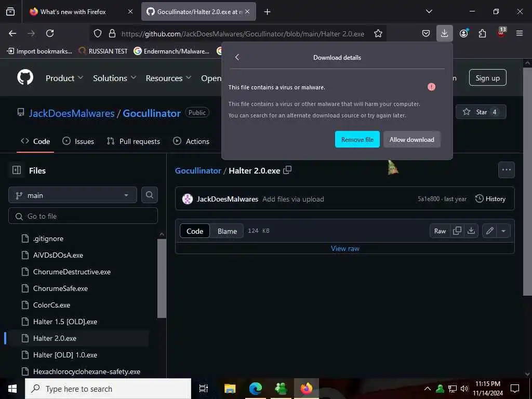532x399 pixels.
Task: Star the Gocullinator repository
Action: point(481,112)
